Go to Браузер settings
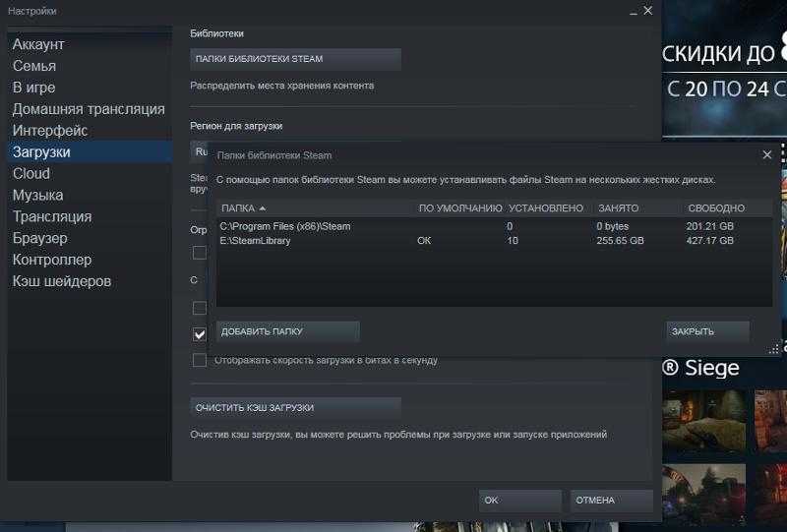Viewport: 787px width, 532px height. tap(39, 238)
